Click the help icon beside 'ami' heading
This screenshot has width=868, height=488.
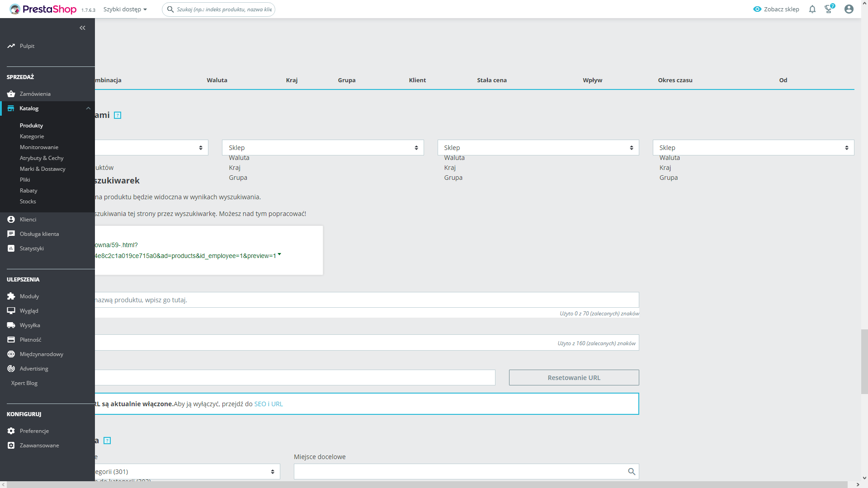118,115
